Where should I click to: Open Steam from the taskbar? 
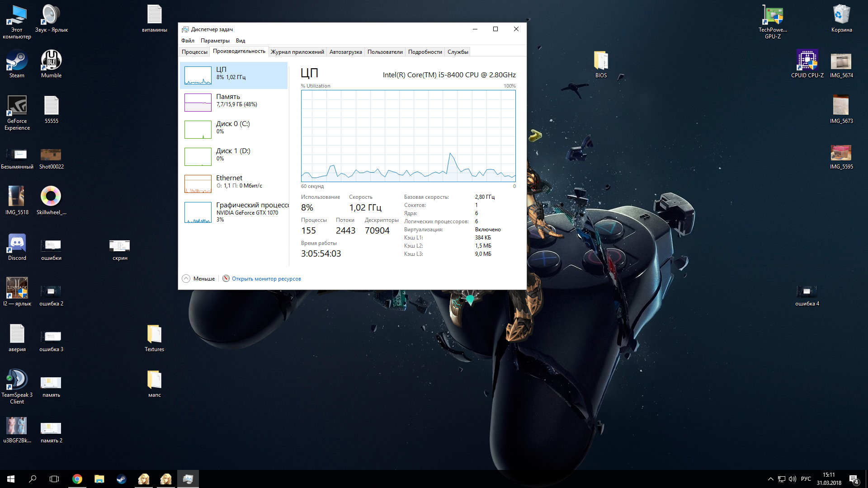122,479
